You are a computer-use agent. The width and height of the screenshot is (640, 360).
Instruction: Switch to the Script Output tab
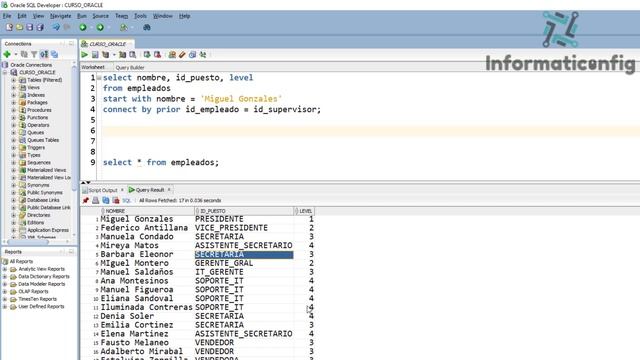(103, 190)
